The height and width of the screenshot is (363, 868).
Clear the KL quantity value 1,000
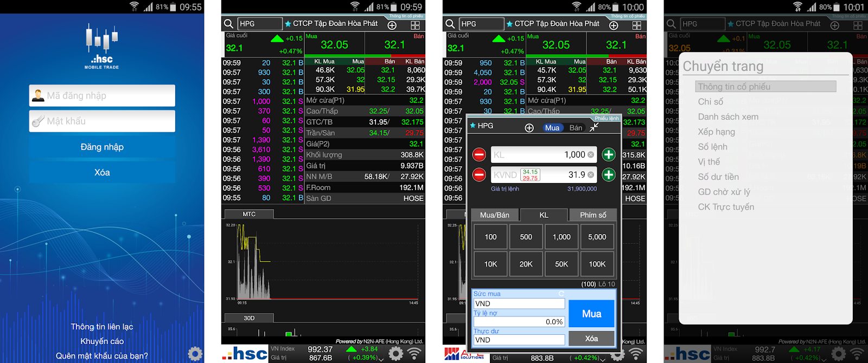pos(591,155)
